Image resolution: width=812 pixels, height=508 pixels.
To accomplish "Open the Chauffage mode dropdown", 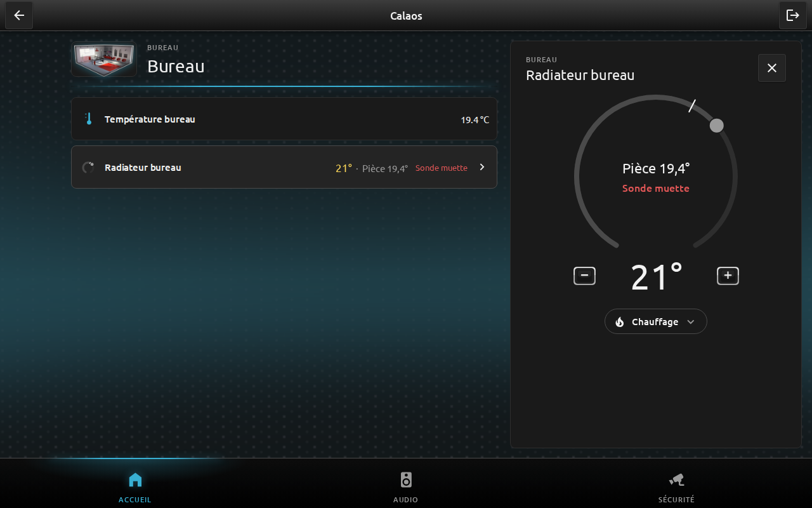I will (656, 322).
